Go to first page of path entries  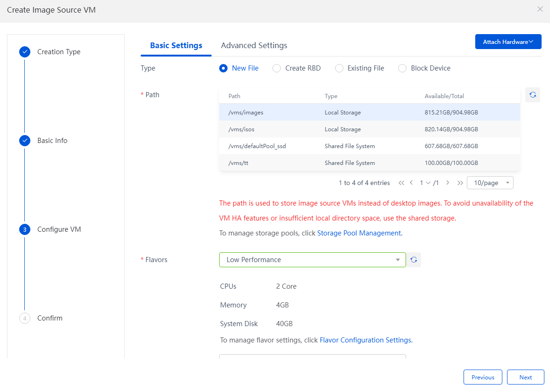coord(401,183)
